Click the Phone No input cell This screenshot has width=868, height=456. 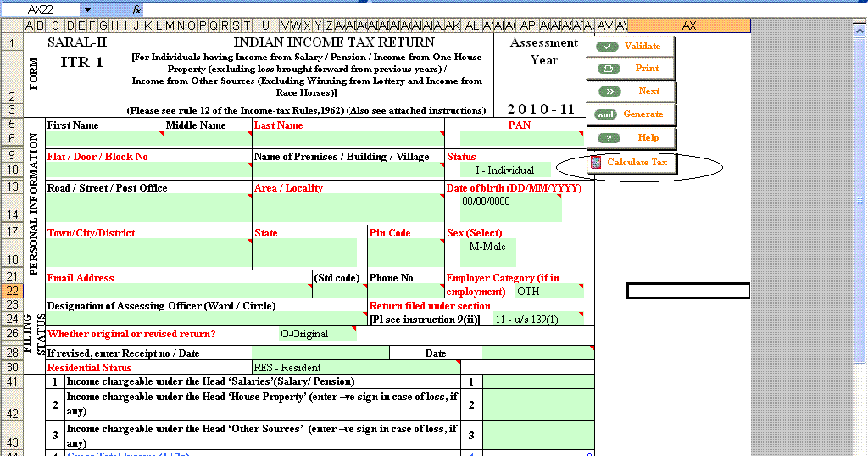coord(406,290)
